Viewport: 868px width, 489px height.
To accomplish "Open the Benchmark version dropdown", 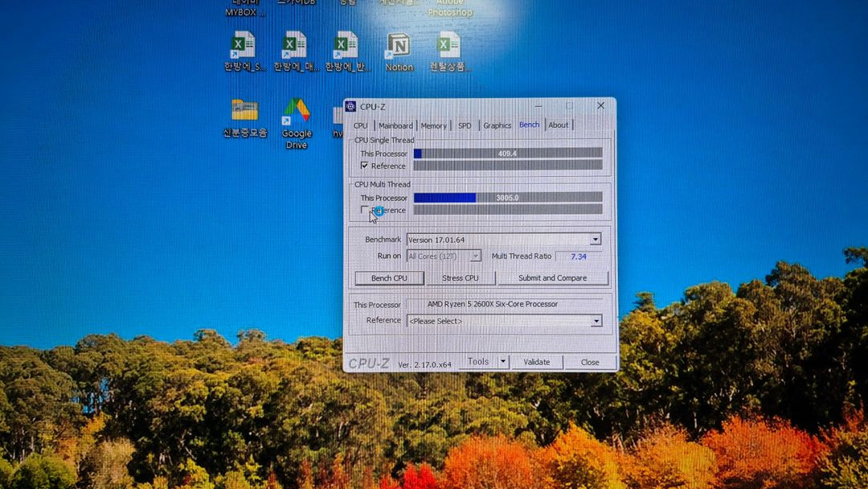I will [595, 239].
